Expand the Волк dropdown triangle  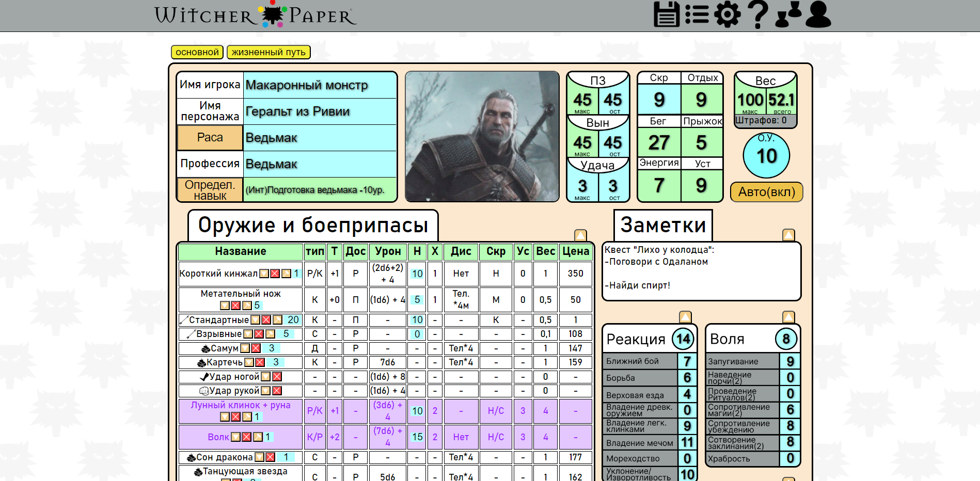[236, 437]
